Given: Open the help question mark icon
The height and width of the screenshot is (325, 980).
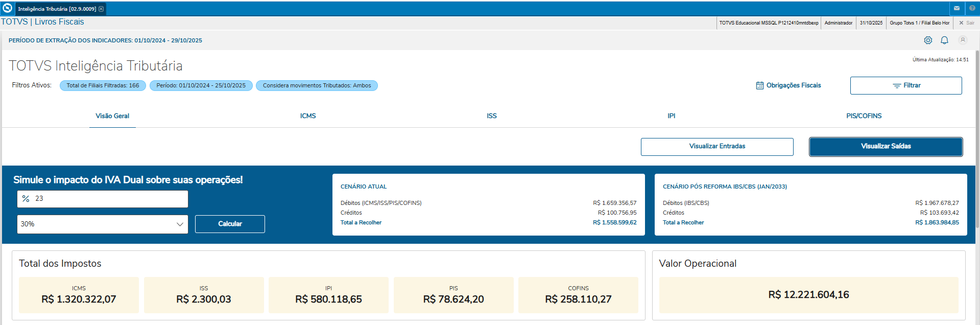Looking at the screenshot, I should [972, 8].
